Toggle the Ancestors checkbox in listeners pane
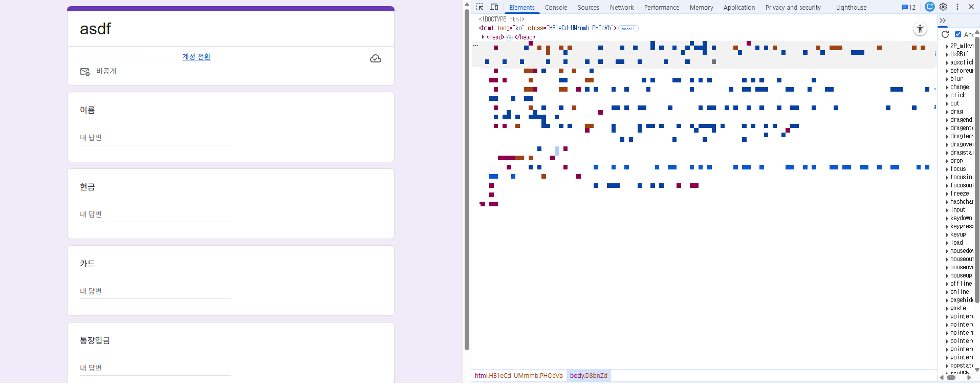This screenshot has width=980, height=386. 958,34
